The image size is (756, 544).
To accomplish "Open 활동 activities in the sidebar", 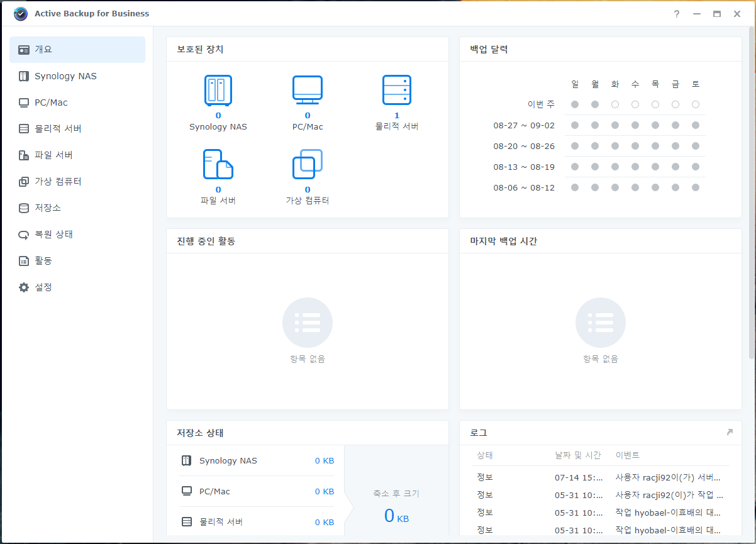I will click(77, 261).
